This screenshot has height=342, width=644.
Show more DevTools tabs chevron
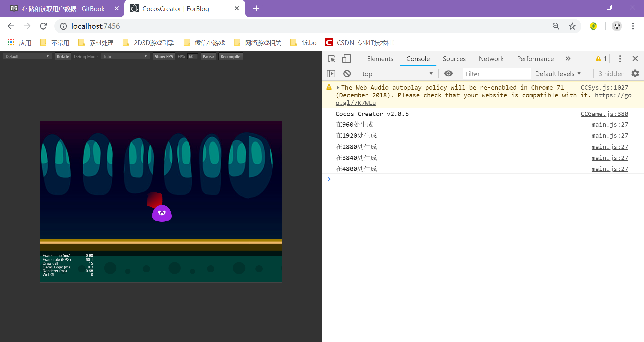[x=568, y=59]
